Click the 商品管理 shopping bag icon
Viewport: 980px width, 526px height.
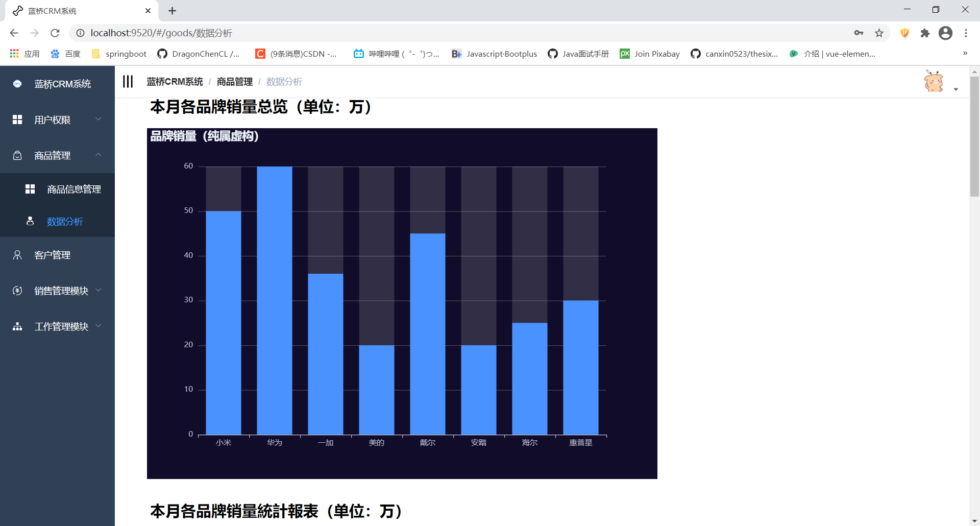[17, 155]
